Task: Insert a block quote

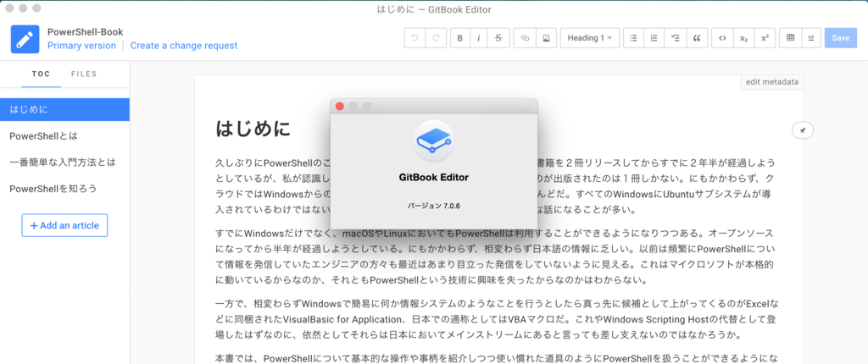Action: (x=697, y=38)
